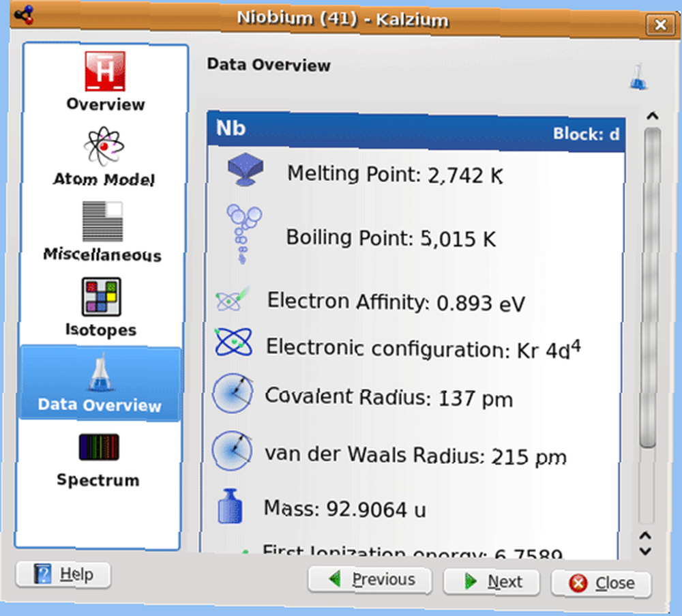Open the Isotopes page icon

point(102,297)
